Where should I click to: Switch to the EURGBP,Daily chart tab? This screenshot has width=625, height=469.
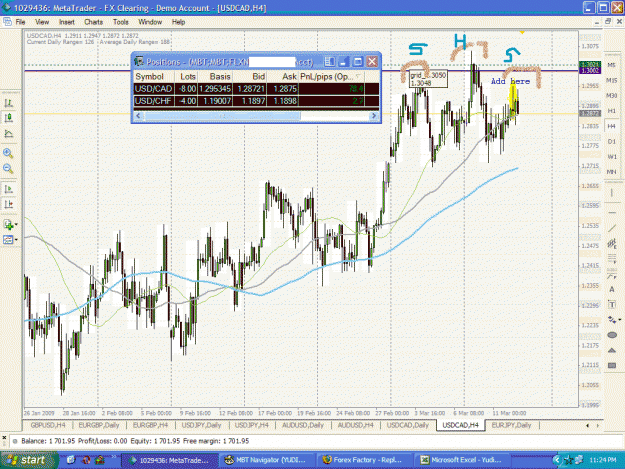(99, 425)
